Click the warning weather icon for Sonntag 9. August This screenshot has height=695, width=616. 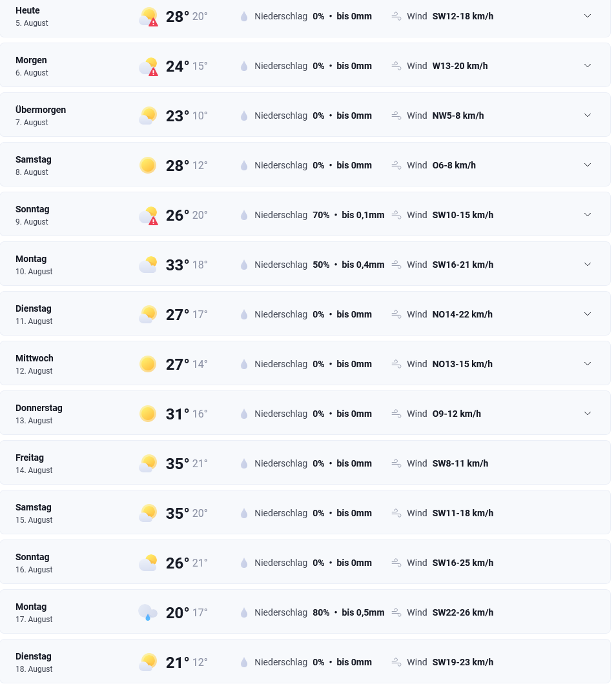148,216
